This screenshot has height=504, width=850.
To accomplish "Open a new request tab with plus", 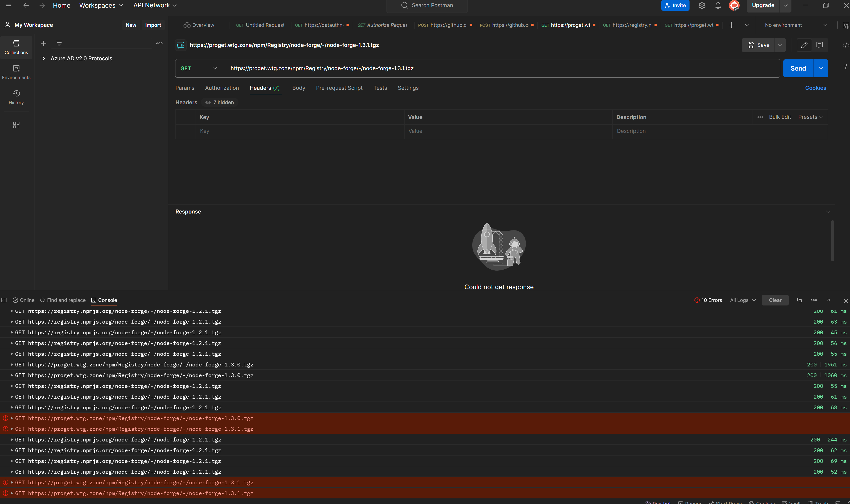I will coord(731,25).
